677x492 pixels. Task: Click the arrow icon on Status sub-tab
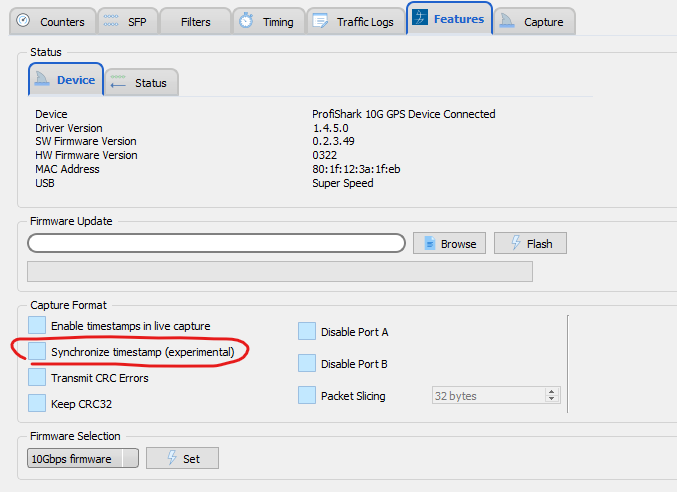(119, 83)
